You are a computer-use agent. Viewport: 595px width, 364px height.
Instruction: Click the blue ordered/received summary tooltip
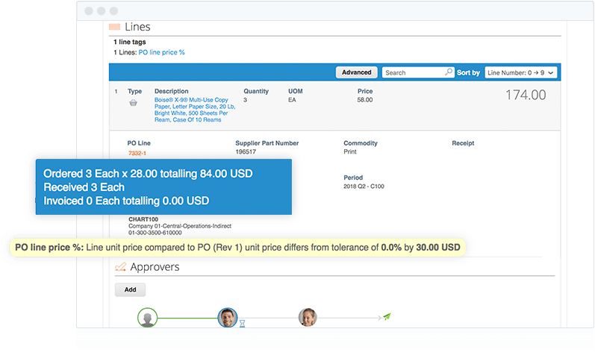coord(163,186)
